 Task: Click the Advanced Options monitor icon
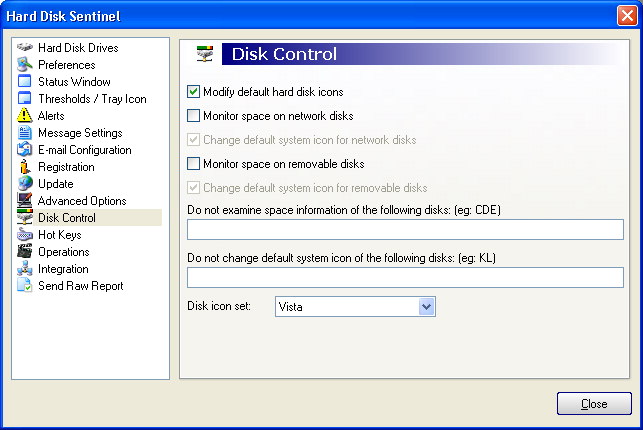pyautogui.click(x=25, y=201)
